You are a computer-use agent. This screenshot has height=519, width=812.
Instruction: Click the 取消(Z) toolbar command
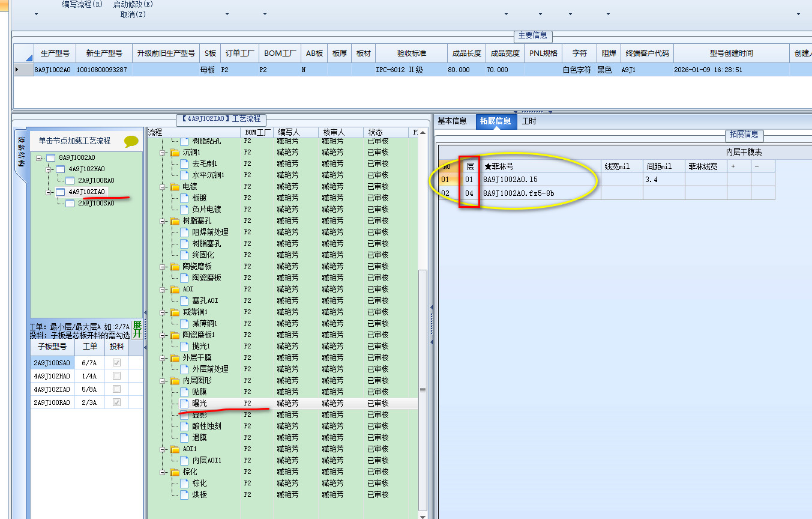[133, 14]
